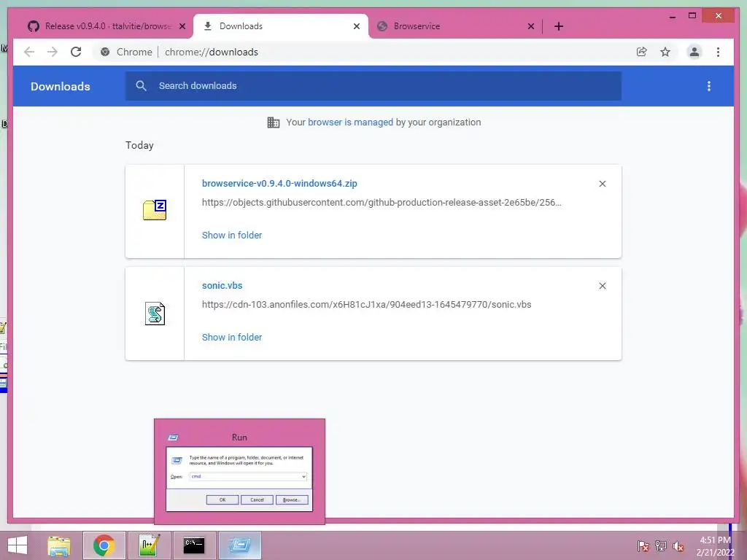
Task: Open File Explorer from the taskbar
Action: coord(59,545)
